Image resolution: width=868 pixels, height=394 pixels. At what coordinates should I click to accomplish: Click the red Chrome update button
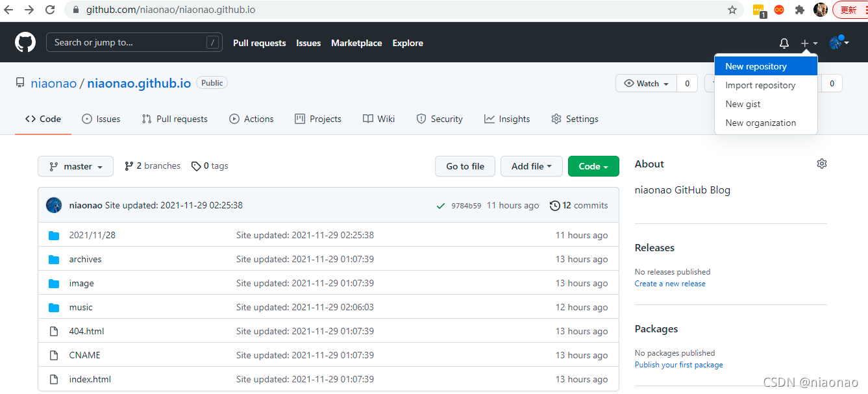pos(850,10)
